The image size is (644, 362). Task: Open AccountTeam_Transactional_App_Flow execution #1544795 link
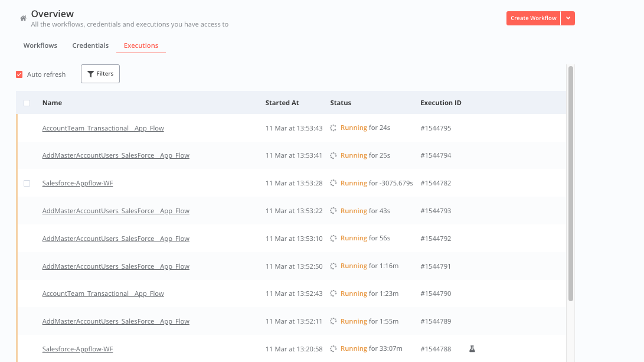coord(103,128)
